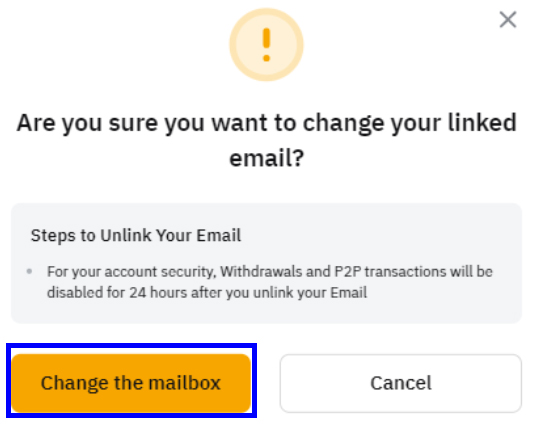
Task: Click the withdrawals and P2P security notice text
Action: (x=270, y=282)
